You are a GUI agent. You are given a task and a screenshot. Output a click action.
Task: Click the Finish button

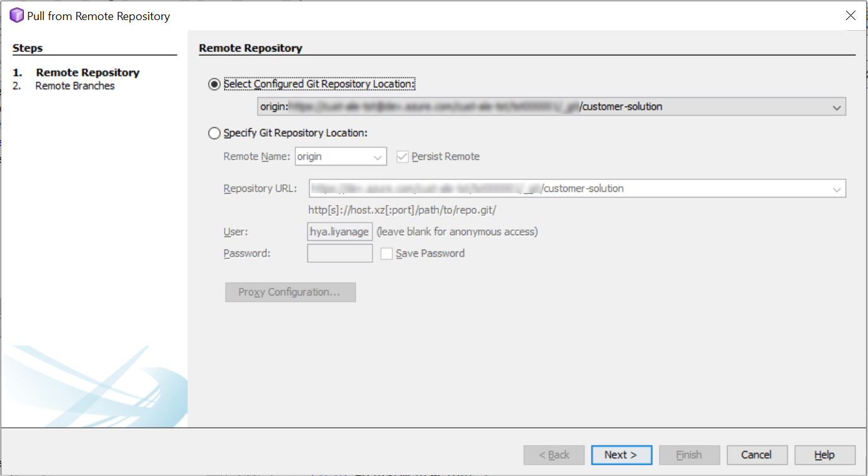click(x=688, y=455)
